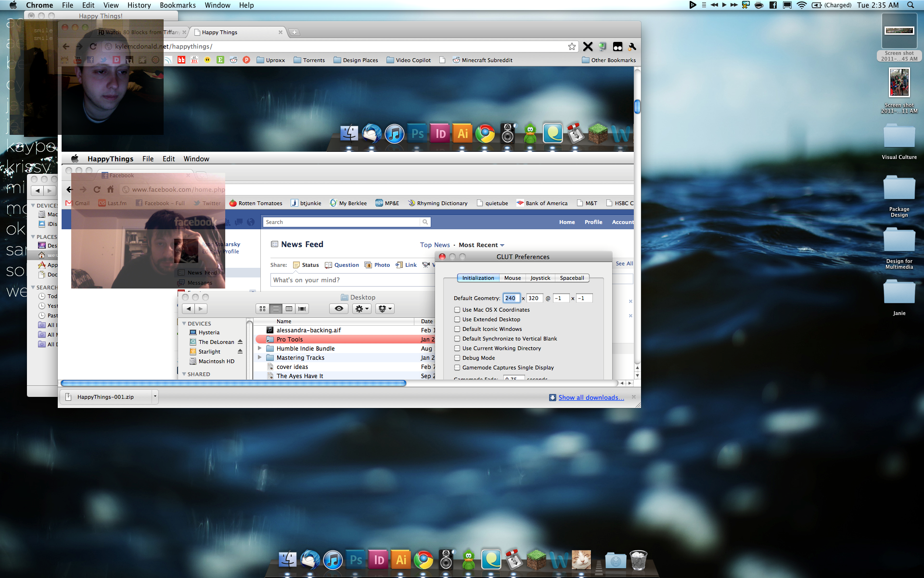Expand the Humble Indie Bundle folder

click(x=260, y=348)
